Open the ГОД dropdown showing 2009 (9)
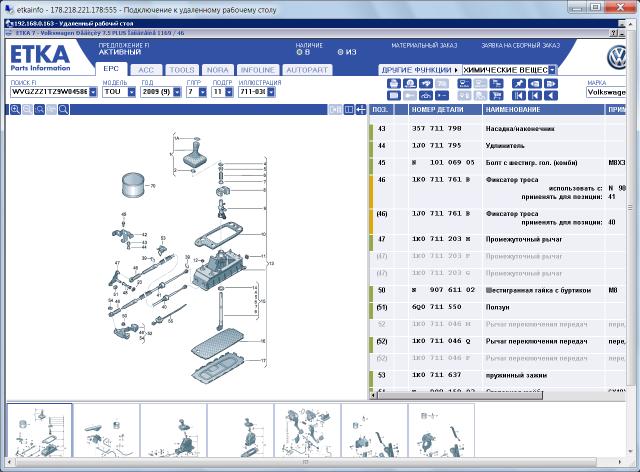Screen dimensions: 640x472 (x=177, y=92)
